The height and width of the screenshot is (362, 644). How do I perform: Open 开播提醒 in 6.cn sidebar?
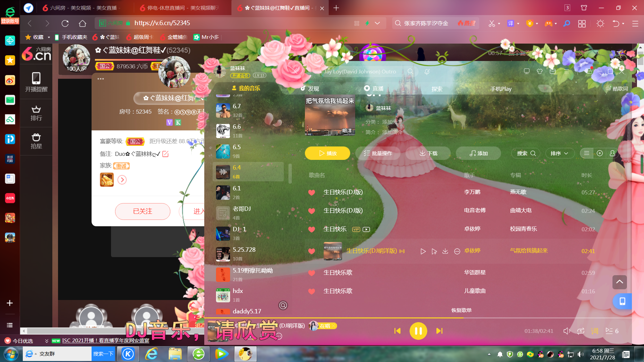36,82
